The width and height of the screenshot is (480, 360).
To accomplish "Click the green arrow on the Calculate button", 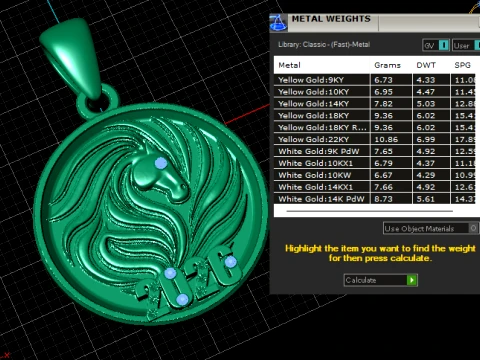I will click(x=412, y=280).
